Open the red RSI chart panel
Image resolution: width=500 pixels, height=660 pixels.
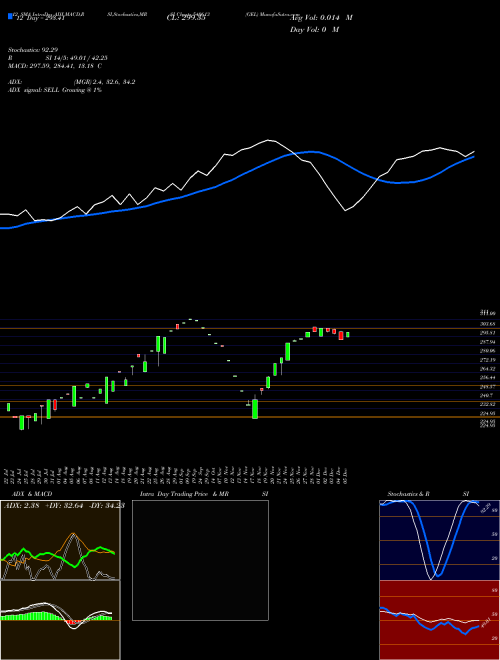tap(439, 620)
